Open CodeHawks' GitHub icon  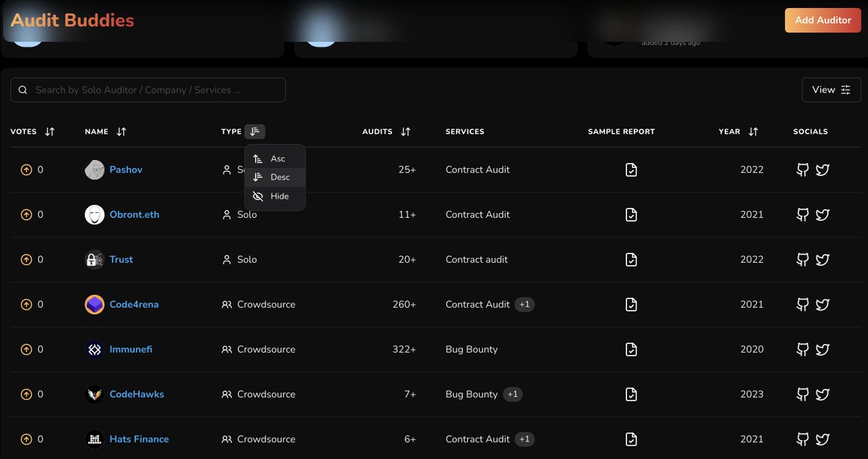[x=802, y=395]
